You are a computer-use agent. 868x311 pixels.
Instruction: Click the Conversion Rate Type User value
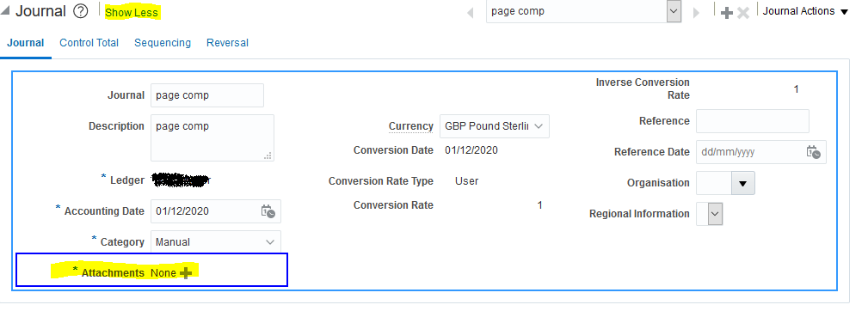[x=466, y=181]
